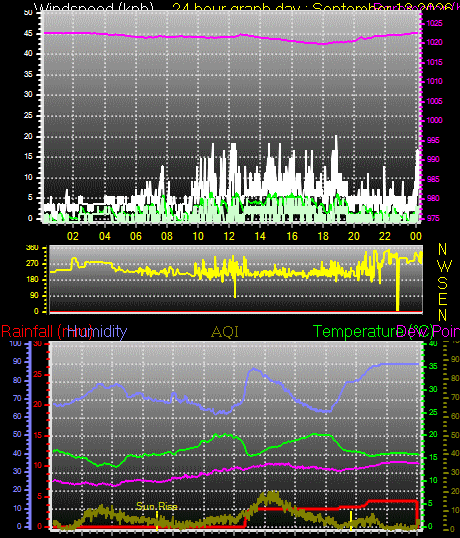Select hour label 12 on time axis
The image size is (460, 538).
(229, 236)
